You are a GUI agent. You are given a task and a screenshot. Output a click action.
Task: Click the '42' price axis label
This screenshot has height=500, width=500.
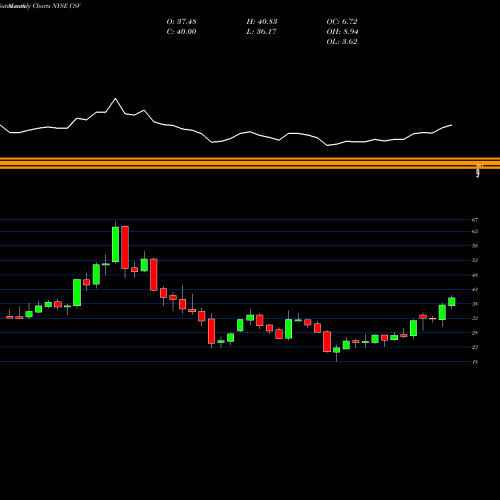point(475,289)
